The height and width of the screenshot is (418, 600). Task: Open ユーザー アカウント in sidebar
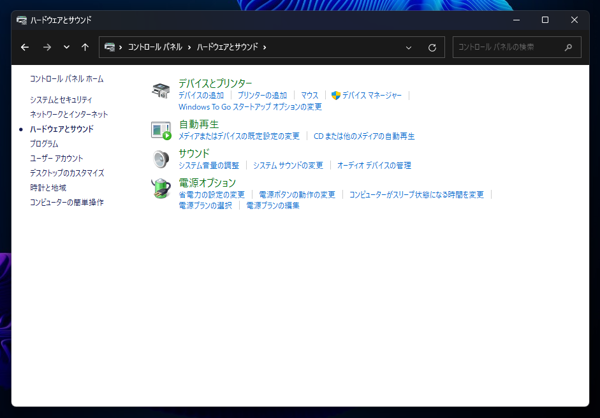[56, 158]
